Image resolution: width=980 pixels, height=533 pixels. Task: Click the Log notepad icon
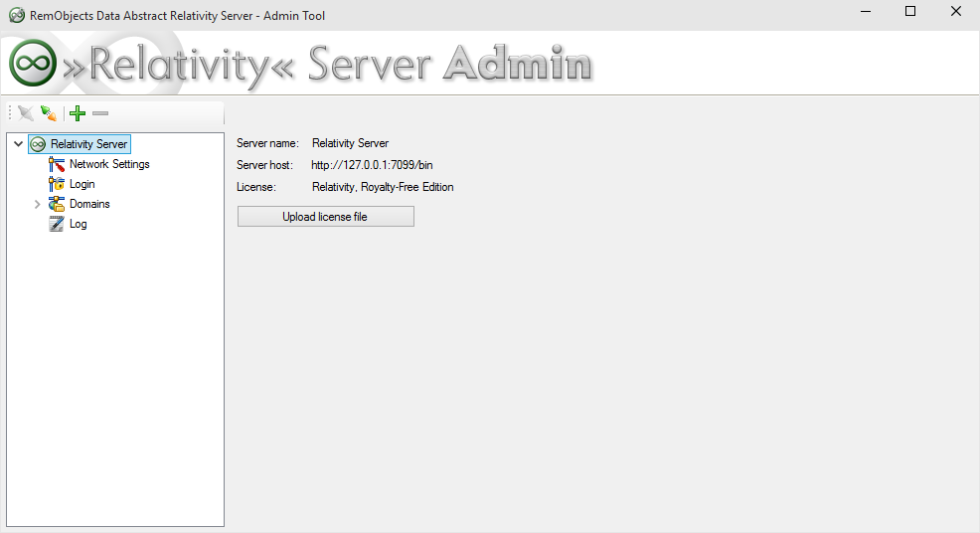(57, 224)
